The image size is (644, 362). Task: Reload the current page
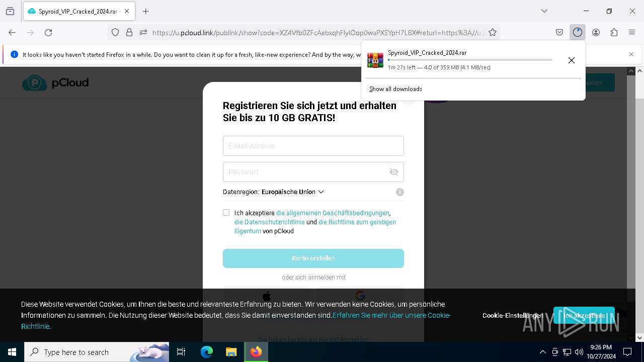click(x=48, y=32)
